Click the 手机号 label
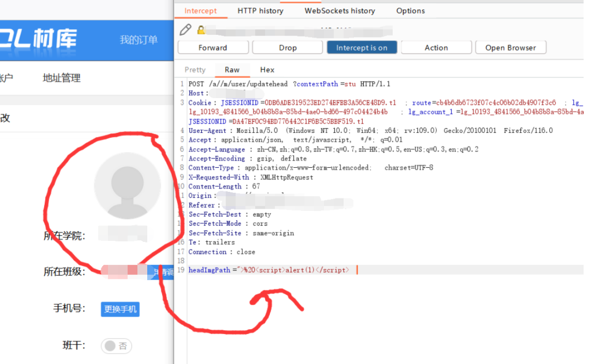The width and height of the screenshot is (589, 364). click(x=69, y=308)
